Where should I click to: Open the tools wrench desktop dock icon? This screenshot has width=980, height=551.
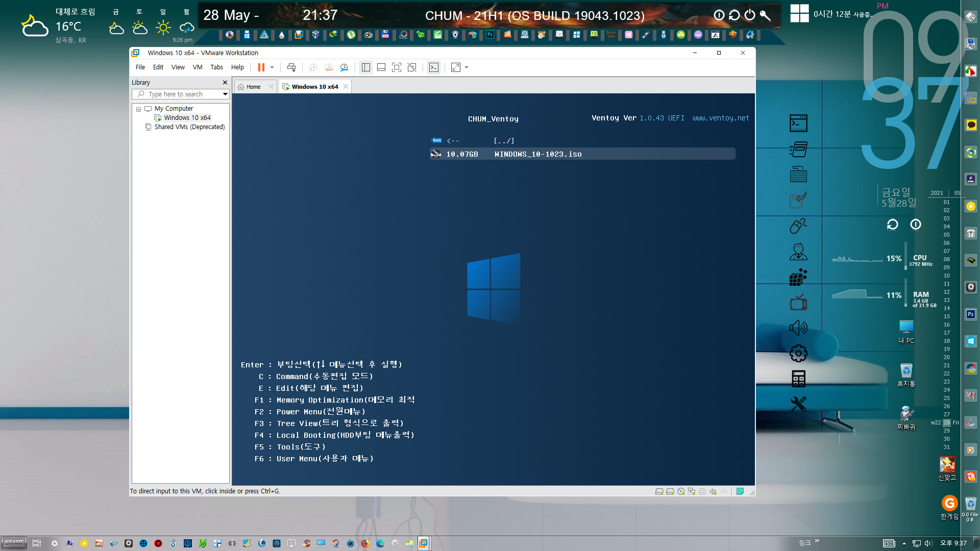click(798, 404)
